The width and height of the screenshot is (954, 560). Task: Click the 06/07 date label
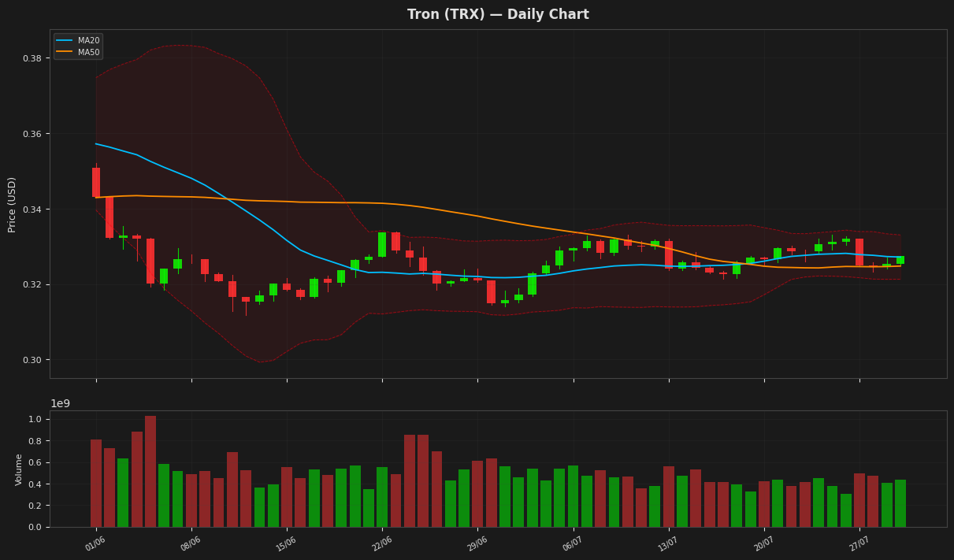pos(573,544)
